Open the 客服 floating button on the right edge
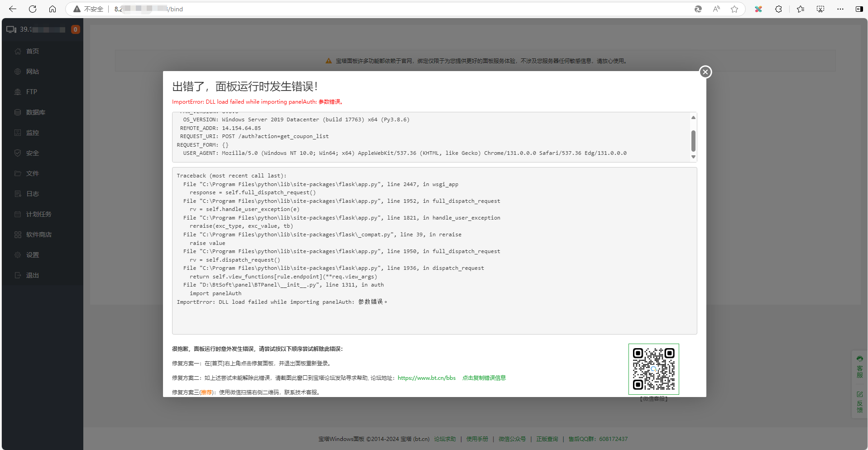This screenshot has height=450, width=868. [x=859, y=367]
